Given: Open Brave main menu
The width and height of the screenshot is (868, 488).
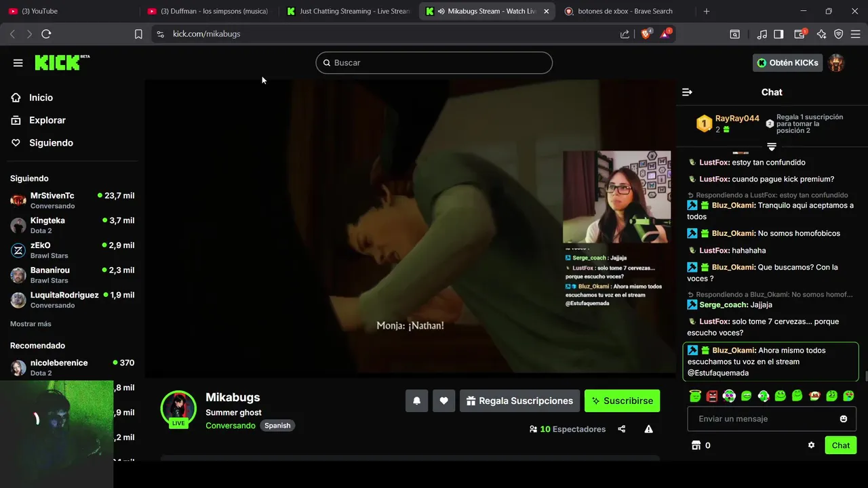Looking at the screenshot, I should click(856, 34).
